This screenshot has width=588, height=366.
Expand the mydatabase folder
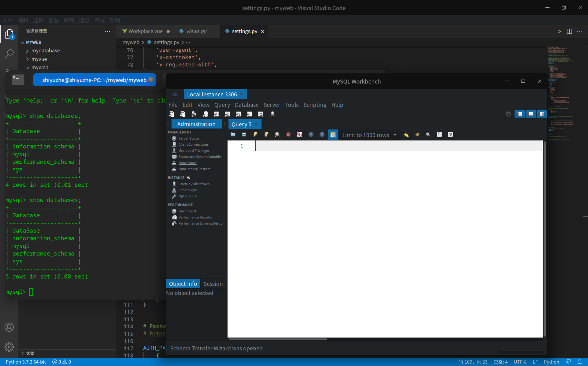[x=45, y=50]
